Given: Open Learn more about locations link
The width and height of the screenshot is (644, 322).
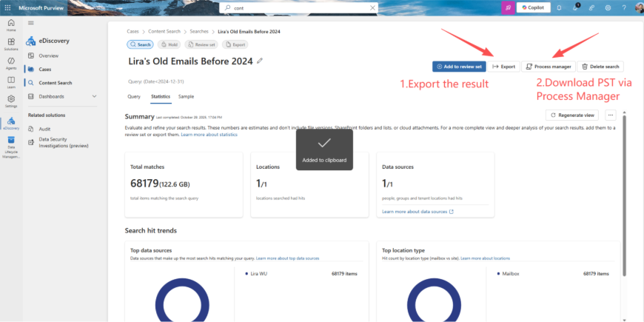Looking at the screenshot, I should [x=485, y=258].
